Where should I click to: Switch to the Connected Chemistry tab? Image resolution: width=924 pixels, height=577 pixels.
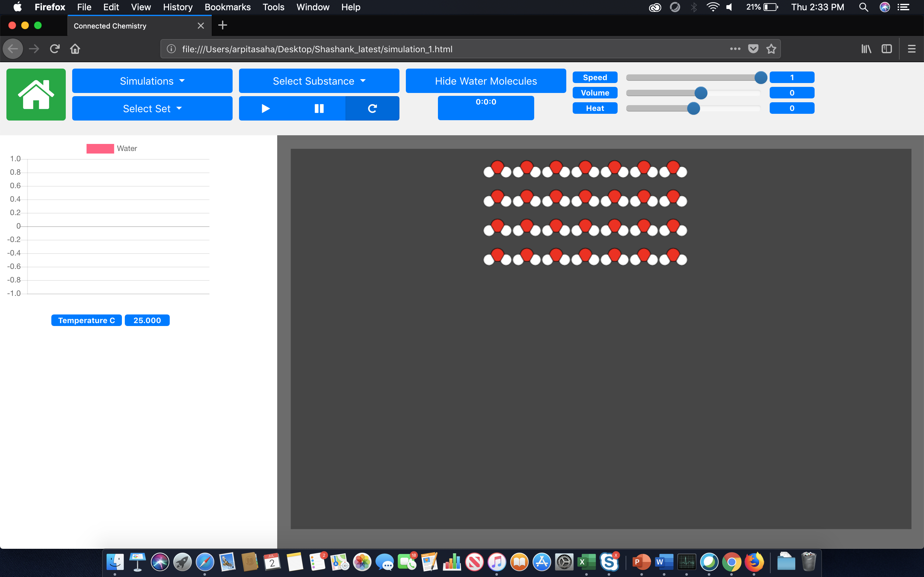pyautogui.click(x=110, y=26)
